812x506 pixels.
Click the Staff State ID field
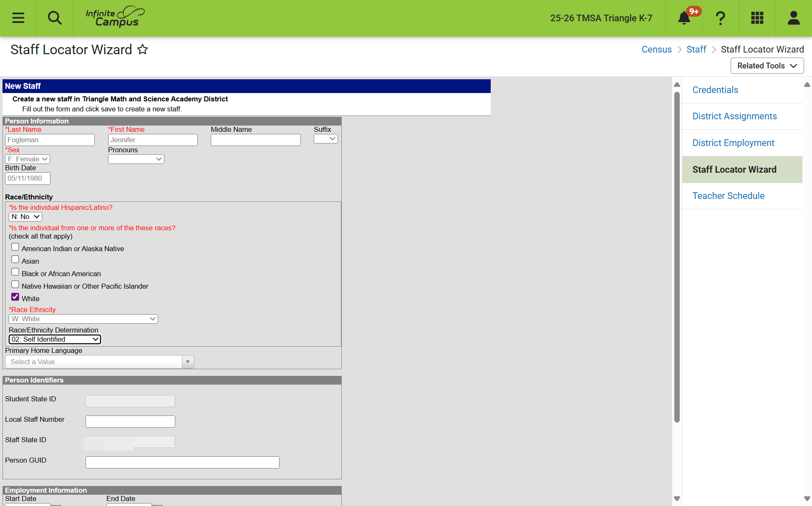click(130, 442)
